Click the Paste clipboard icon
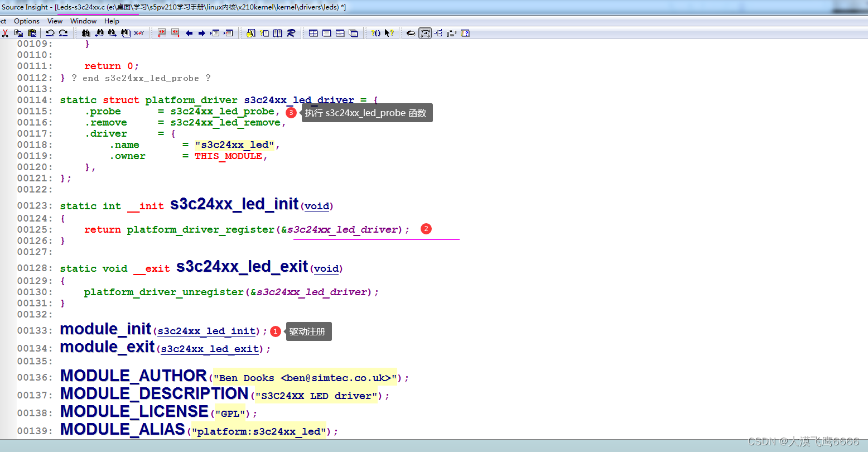This screenshot has width=868, height=452. [x=32, y=33]
